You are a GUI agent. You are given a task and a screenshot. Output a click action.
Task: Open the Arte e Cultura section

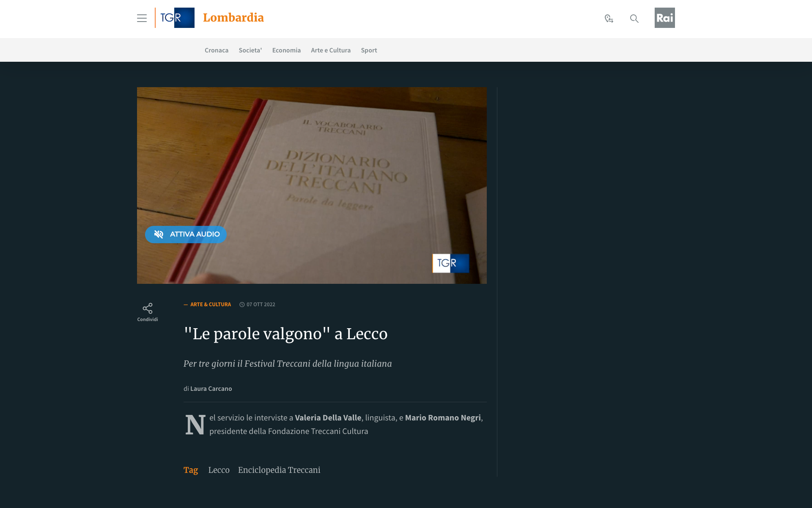(x=331, y=50)
